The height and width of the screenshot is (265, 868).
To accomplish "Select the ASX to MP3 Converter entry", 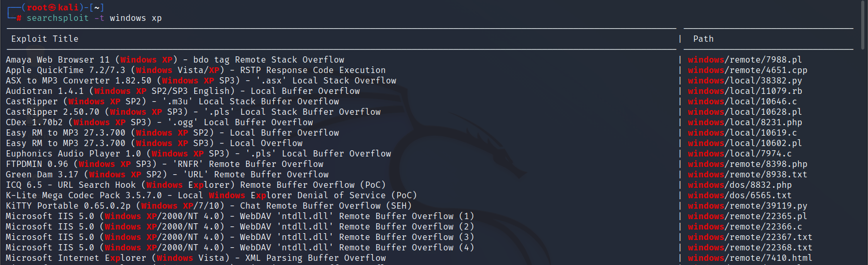I will 201,81.
